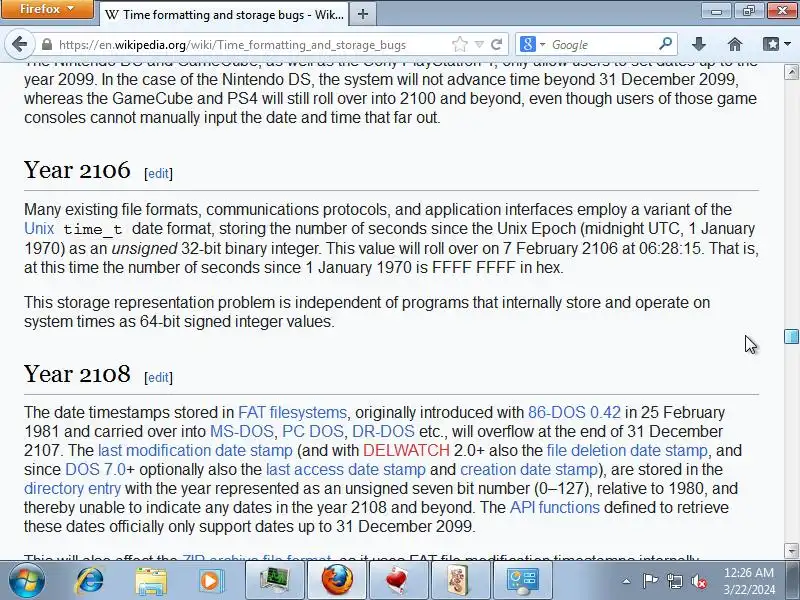800x600 pixels.
Task: Open the Windows Start menu
Action: 27,581
